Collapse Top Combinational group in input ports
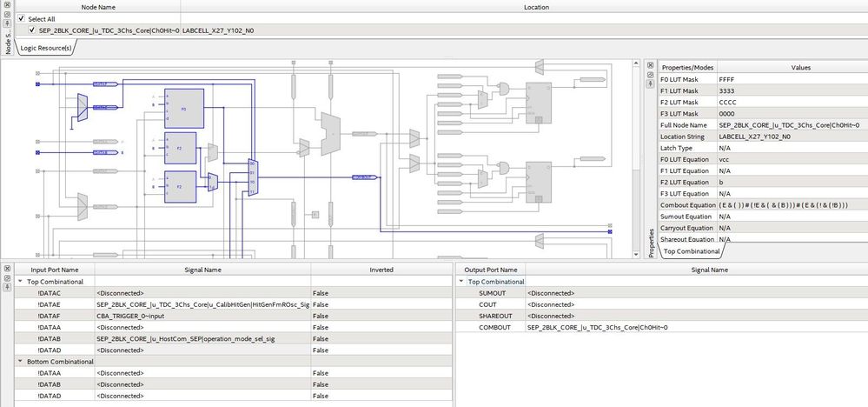Screen dimensions: 868x407 pos(21,282)
